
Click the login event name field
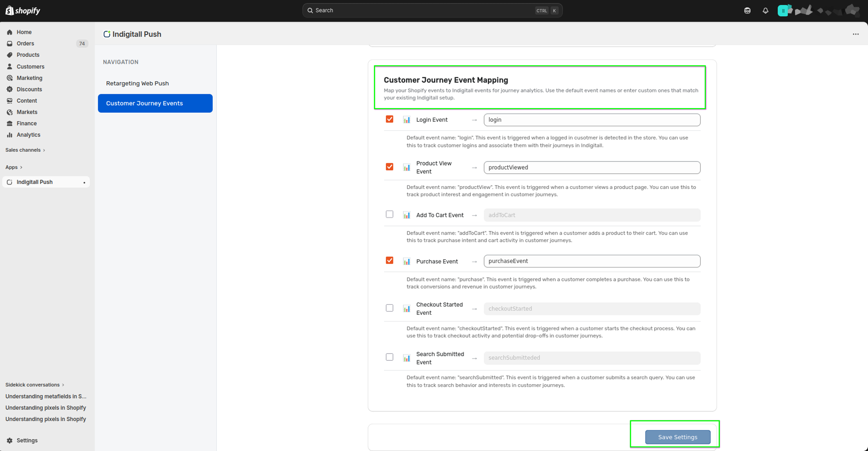pyautogui.click(x=592, y=120)
